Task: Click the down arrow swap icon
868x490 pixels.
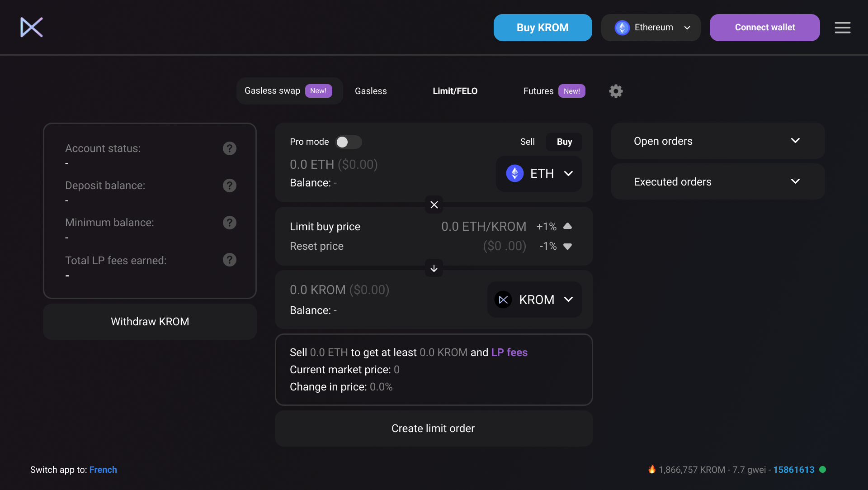Action: pos(434,268)
